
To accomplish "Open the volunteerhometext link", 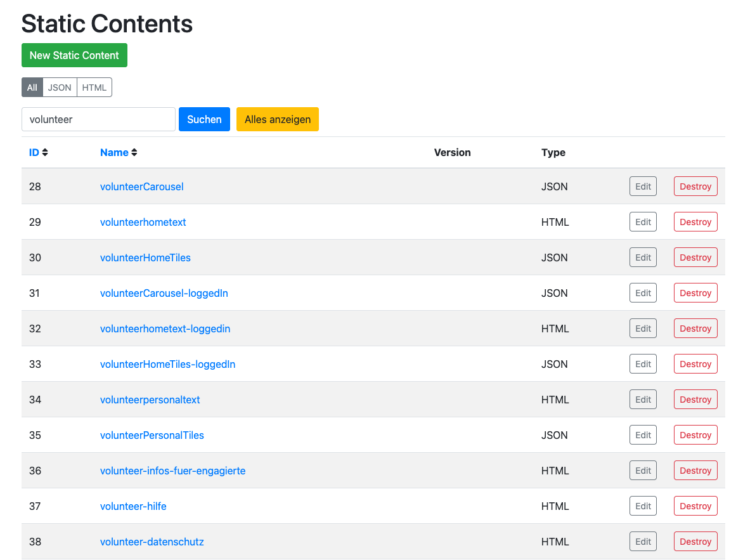I will pos(143,222).
